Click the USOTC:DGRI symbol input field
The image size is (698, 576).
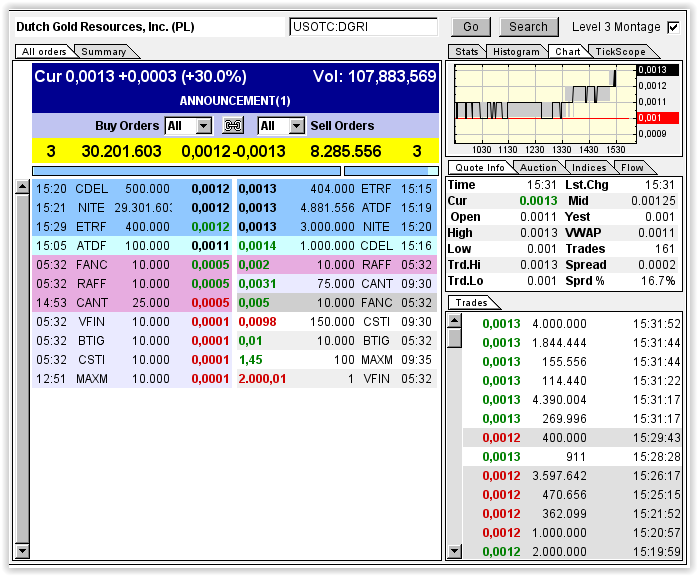(x=363, y=27)
